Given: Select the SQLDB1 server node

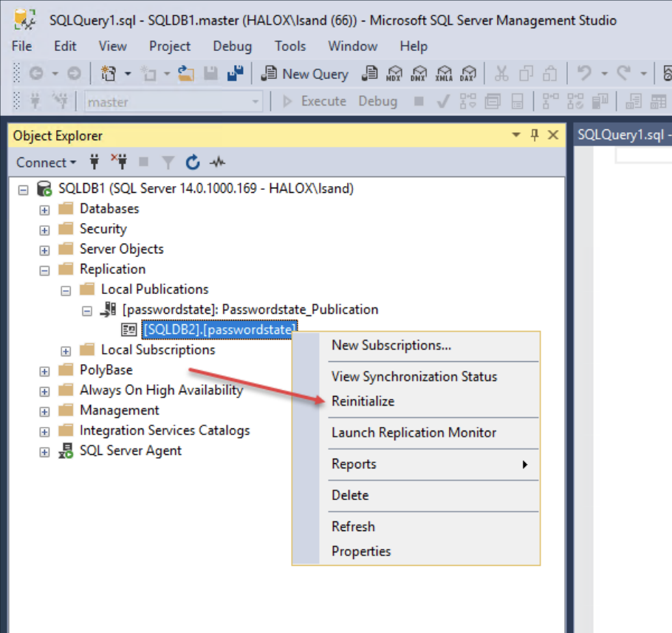Looking at the screenshot, I should pyautogui.click(x=206, y=188).
